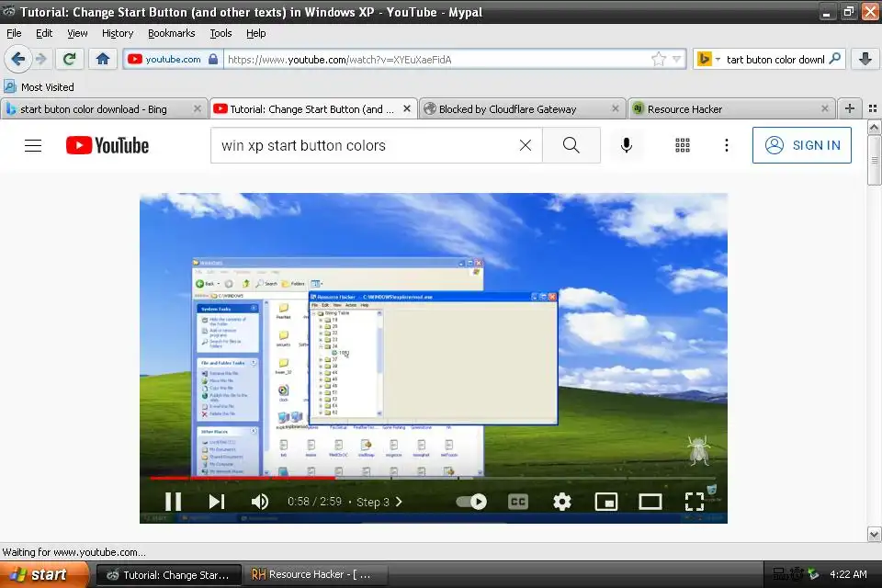Screen dimensions: 882x588
Task: Open the History menu
Action: pos(117,33)
